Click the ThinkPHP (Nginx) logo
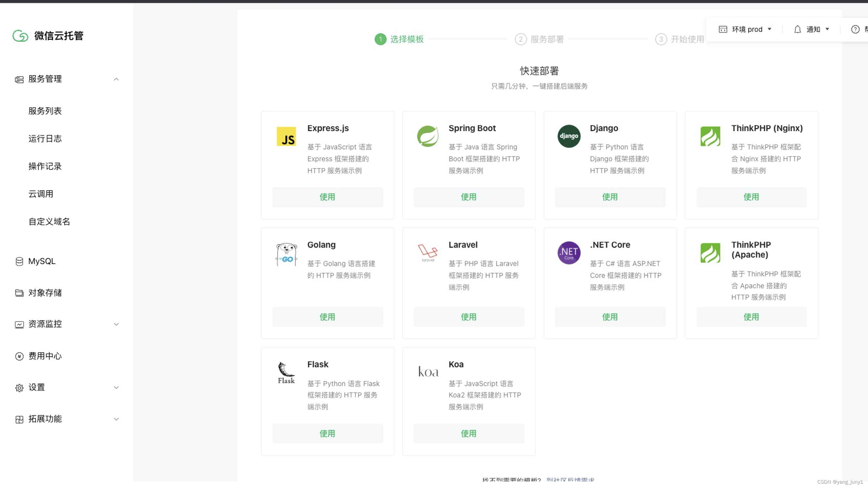The image size is (868, 488). click(710, 136)
